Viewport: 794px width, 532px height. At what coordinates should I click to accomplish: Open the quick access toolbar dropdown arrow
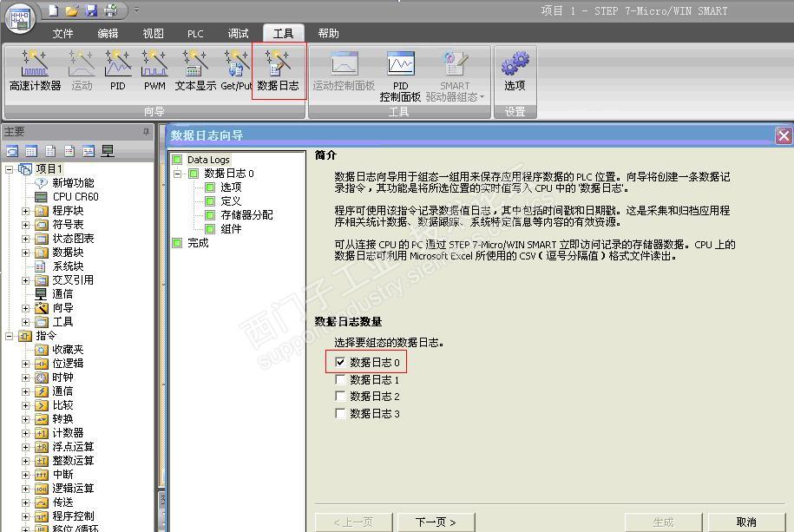tap(136, 10)
